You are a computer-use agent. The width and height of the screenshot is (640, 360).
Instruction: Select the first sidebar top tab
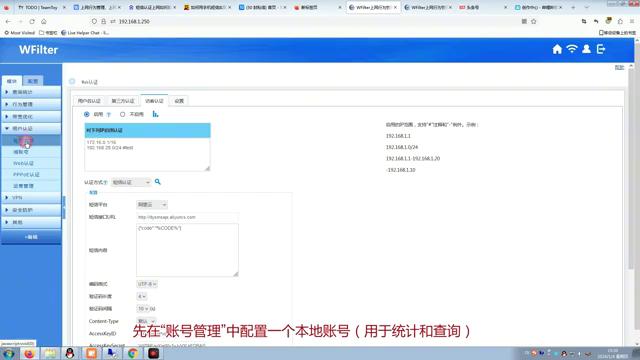(12, 81)
